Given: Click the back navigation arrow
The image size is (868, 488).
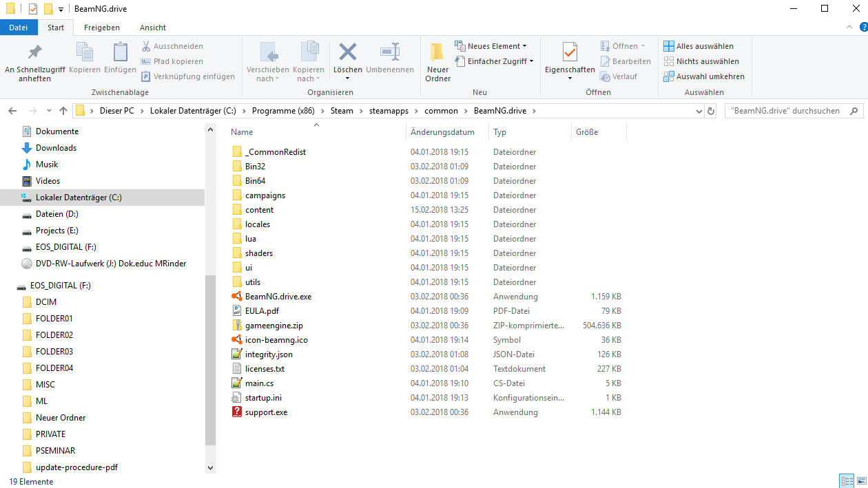Looking at the screenshot, I should (13, 111).
